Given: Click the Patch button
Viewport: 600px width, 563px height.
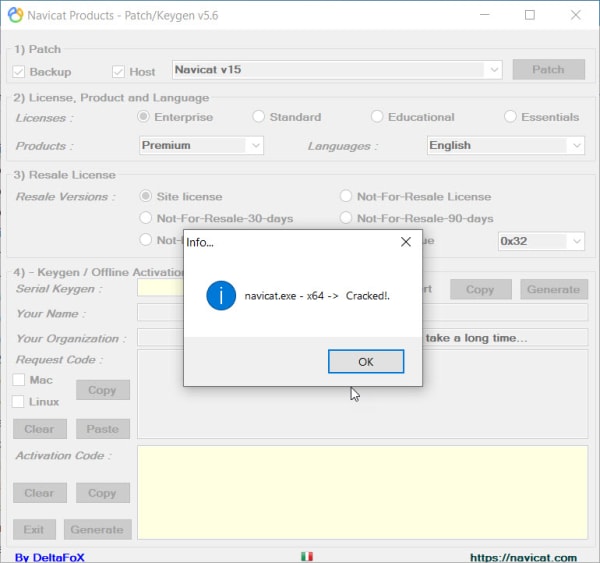Looking at the screenshot, I should point(549,70).
